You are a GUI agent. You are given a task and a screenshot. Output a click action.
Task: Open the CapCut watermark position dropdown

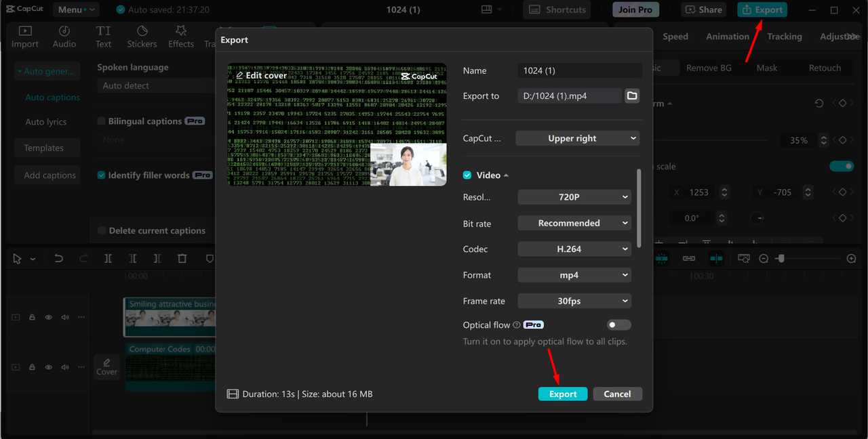(x=578, y=138)
